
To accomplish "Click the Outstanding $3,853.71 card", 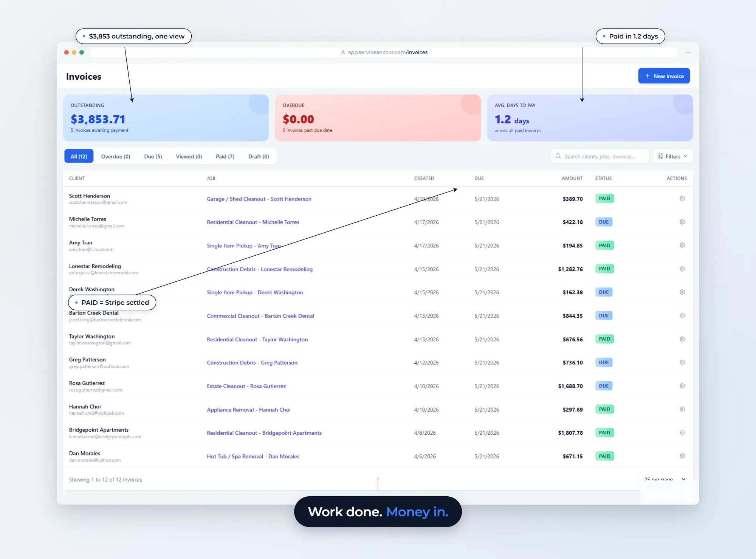I will (166, 118).
